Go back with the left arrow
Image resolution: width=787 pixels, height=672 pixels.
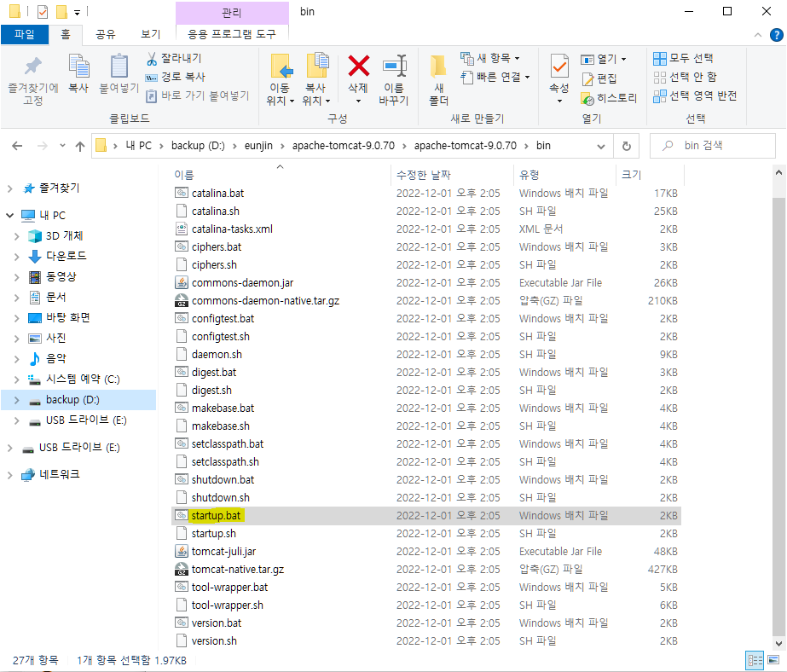(x=17, y=146)
